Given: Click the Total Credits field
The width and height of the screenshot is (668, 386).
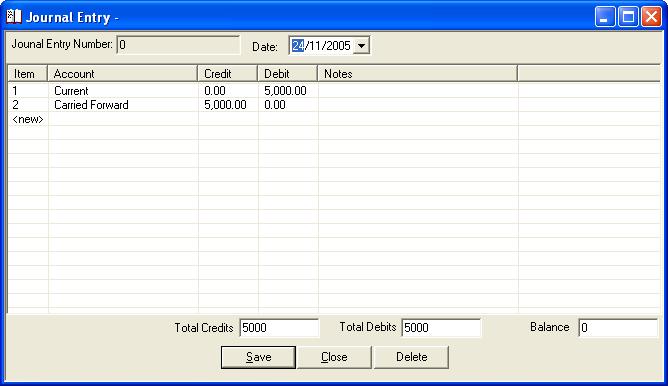Looking at the screenshot, I should pos(279,328).
